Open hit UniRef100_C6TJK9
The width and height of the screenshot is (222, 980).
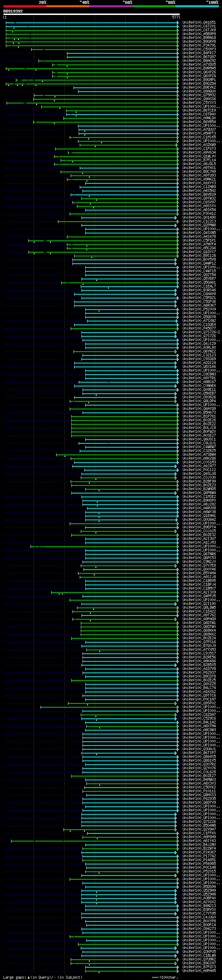point(199,30)
